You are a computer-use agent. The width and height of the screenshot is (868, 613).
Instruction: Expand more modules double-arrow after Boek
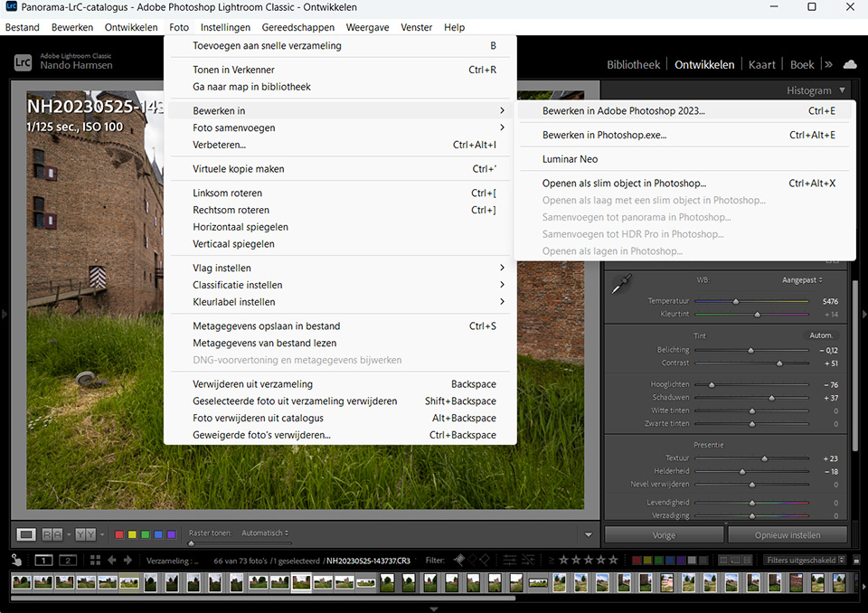829,64
